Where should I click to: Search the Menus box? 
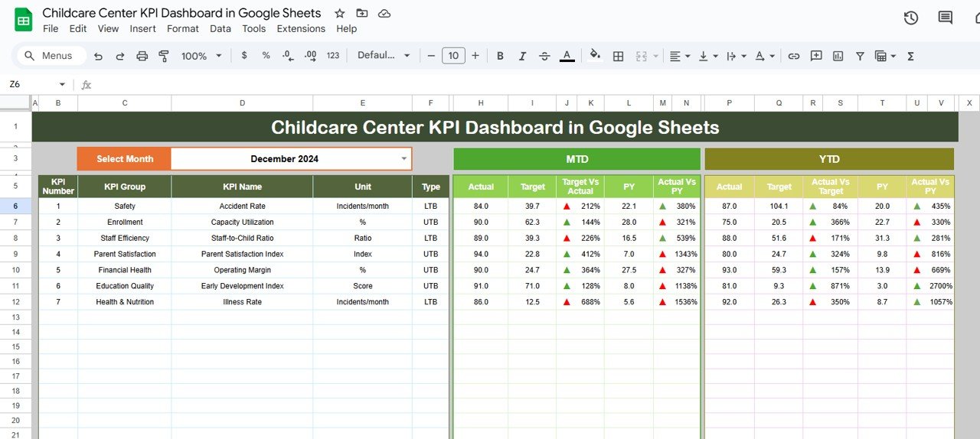50,56
